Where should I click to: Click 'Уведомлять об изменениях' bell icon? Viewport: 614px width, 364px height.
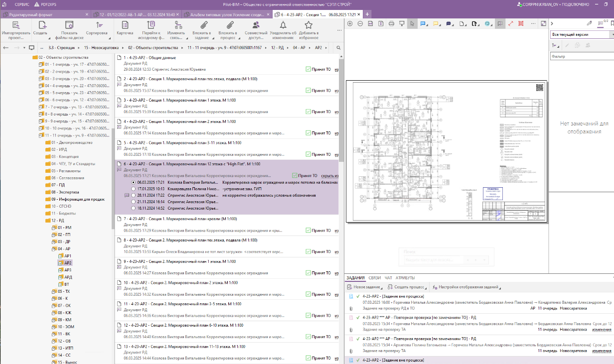pos(283,25)
